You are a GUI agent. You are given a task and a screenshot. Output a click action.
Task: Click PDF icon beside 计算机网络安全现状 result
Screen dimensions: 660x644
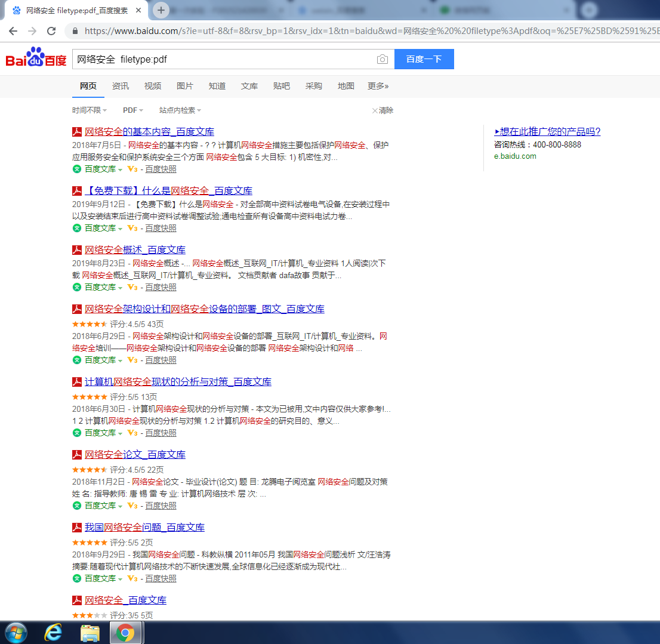tap(76, 382)
